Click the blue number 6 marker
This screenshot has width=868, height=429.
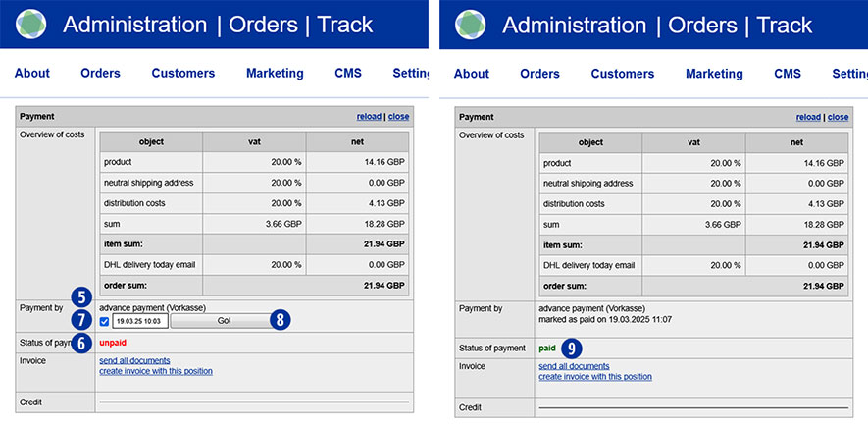click(82, 342)
